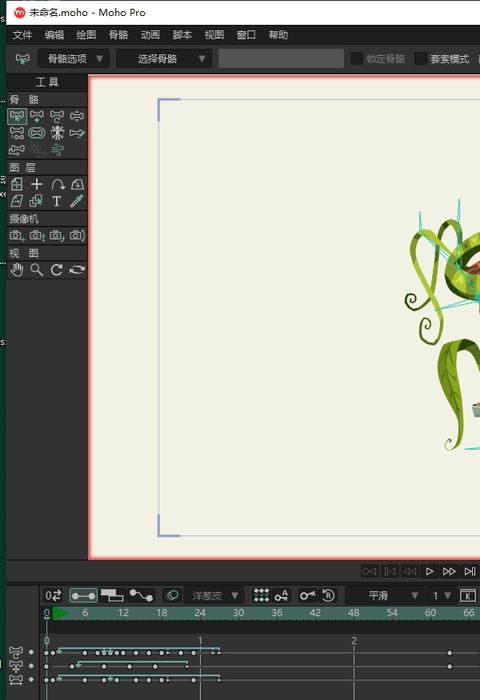The width and height of the screenshot is (480, 700).
Task: Choose the perspective layer tool
Action: [x=77, y=184]
